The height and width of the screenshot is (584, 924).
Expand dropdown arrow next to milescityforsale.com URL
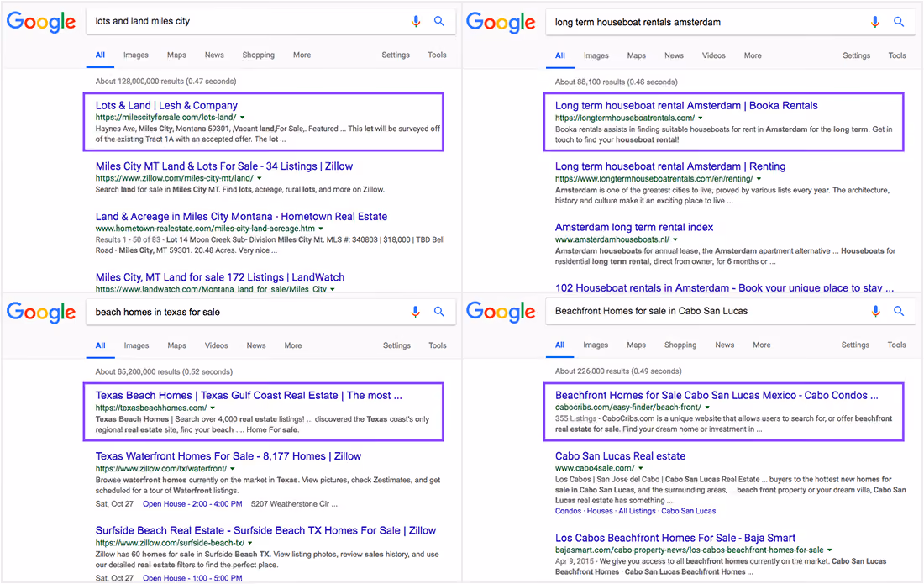[243, 118]
